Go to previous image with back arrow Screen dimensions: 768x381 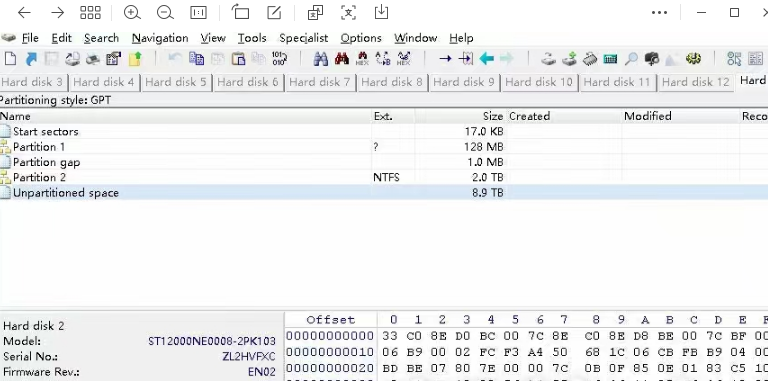(x=24, y=13)
